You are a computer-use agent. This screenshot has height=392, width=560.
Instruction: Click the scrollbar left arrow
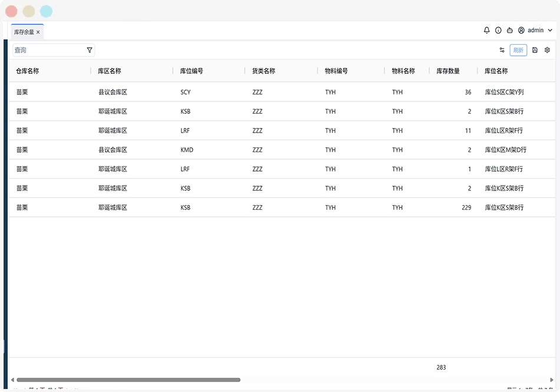tap(12, 380)
